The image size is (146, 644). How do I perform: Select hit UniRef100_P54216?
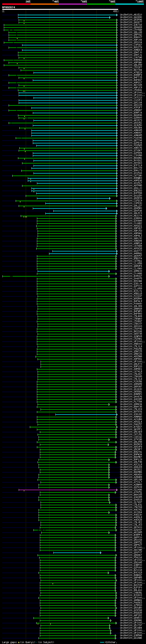[131, 557]
